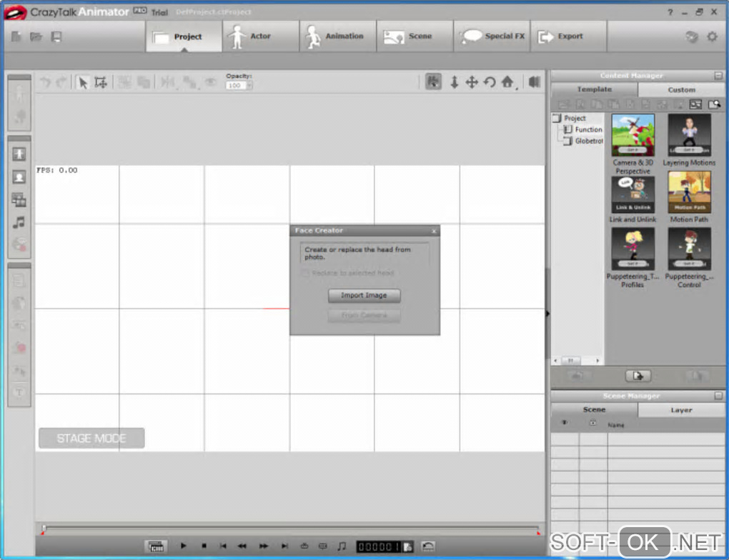This screenshot has width=729, height=560.
Task: Click the find file folder icon
Action: (714, 104)
